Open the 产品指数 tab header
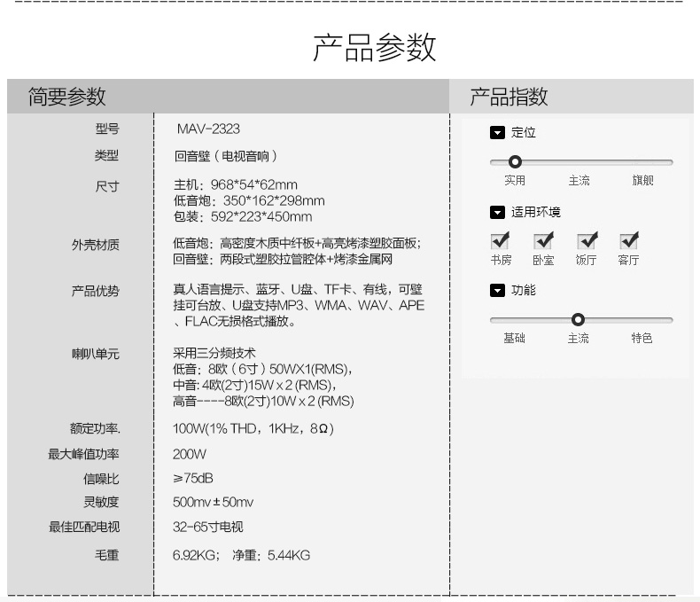 pyautogui.click(x=509, y=96)
